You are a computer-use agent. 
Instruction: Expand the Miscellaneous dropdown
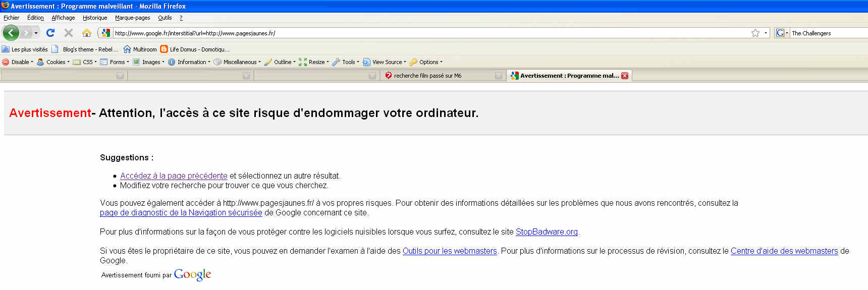click(x=259, y=62)
